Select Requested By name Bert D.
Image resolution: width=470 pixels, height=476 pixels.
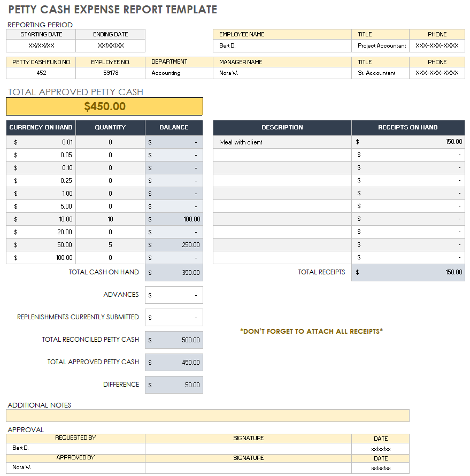click(75, 448)
